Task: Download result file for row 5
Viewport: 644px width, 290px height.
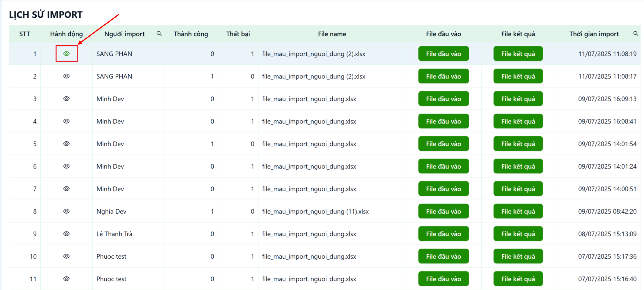Action: click(x=518, y=144)
